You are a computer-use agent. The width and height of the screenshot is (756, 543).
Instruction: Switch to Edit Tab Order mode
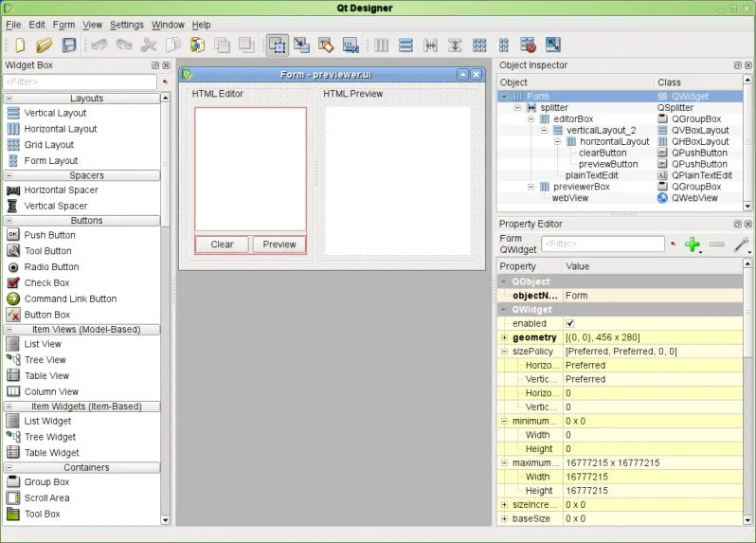pyautogui.click(x=351, y=45)
